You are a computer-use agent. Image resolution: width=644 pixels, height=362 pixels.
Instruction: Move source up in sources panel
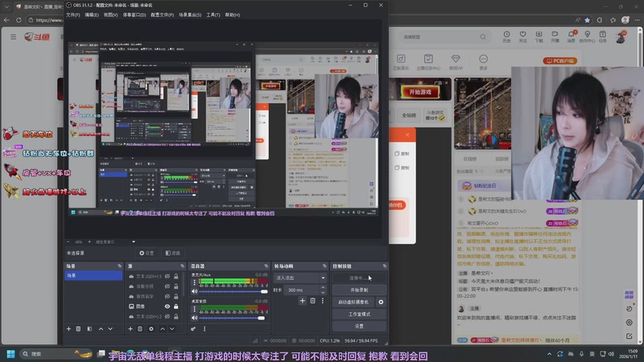click(x=163, y=329)
